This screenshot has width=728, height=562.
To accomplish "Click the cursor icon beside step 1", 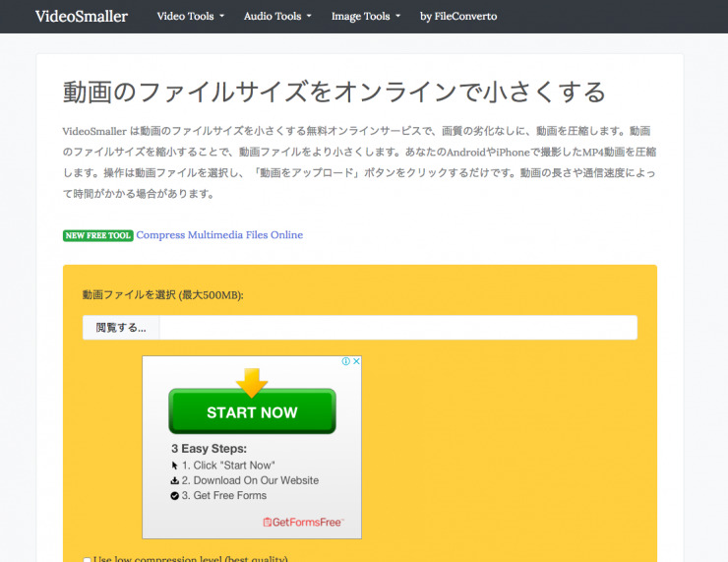I will coord(174,466).
